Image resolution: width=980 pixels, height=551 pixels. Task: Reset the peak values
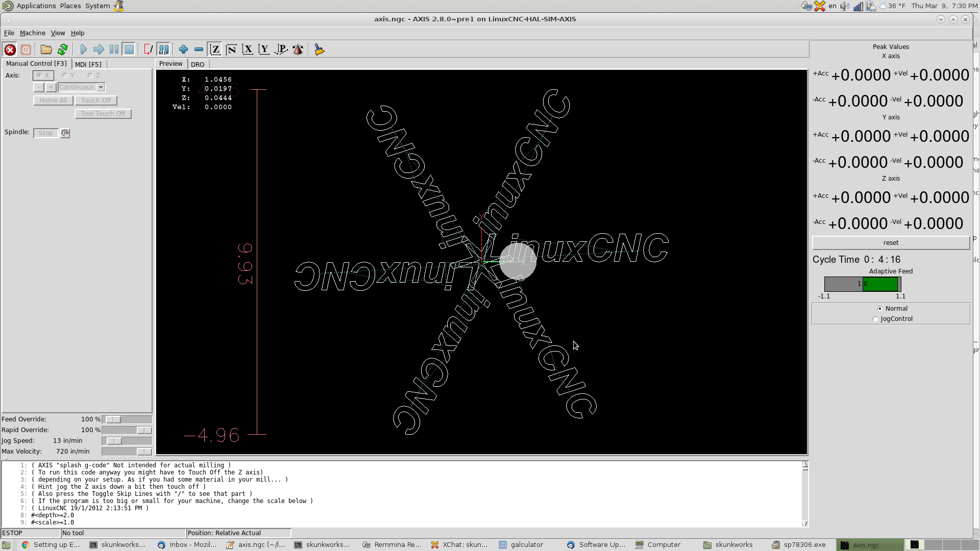tap(891, 243)
